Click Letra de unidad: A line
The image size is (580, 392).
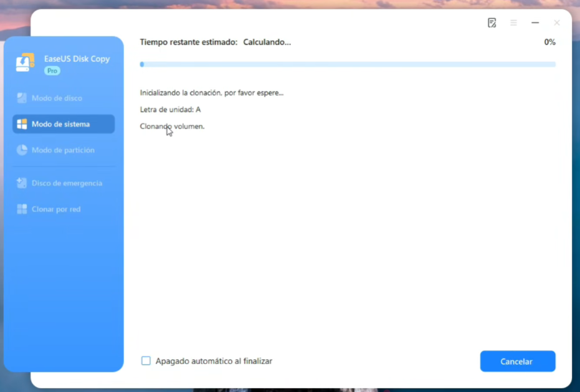click(x=170, y=110)
